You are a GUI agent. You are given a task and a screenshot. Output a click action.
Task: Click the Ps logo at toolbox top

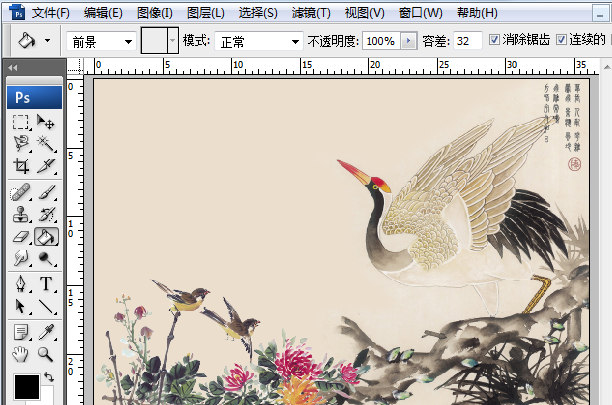point(34,98)
